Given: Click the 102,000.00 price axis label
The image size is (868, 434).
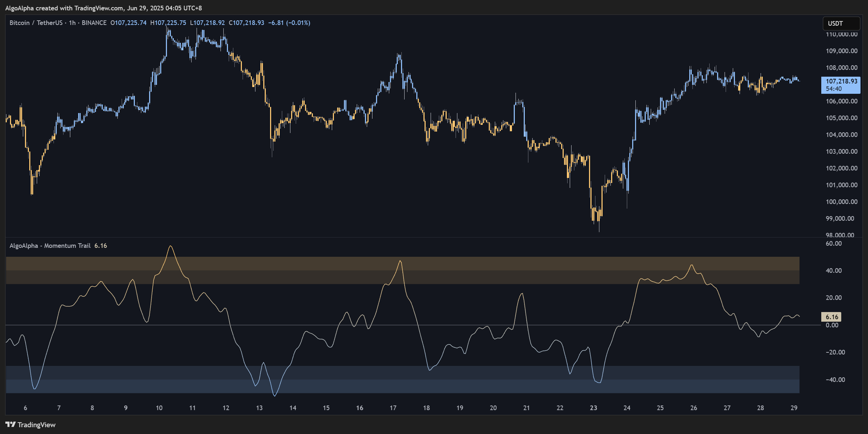Looking at the screenshot, I should [x=841, y=168].
